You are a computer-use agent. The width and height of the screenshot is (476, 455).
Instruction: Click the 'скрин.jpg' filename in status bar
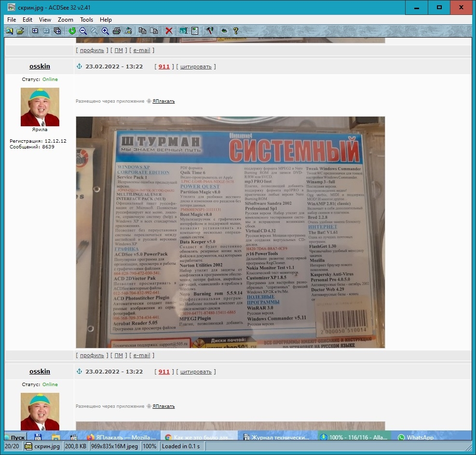[x=47, y=446]
